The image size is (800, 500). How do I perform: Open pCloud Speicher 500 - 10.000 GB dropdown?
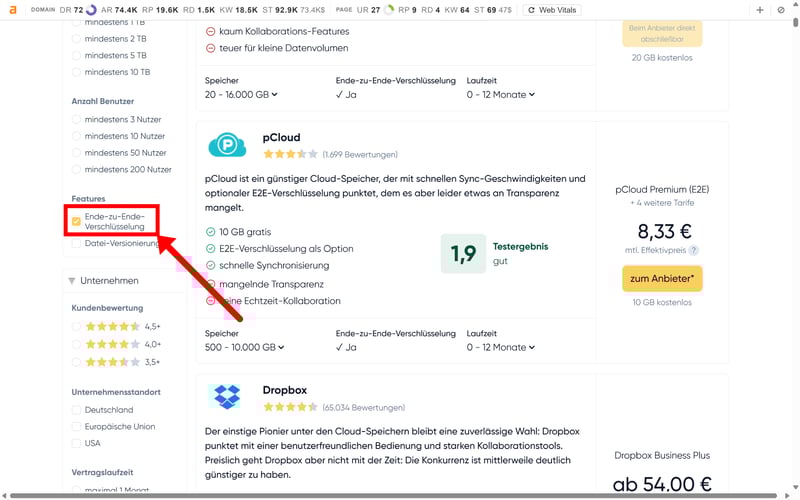click(242, 347)
